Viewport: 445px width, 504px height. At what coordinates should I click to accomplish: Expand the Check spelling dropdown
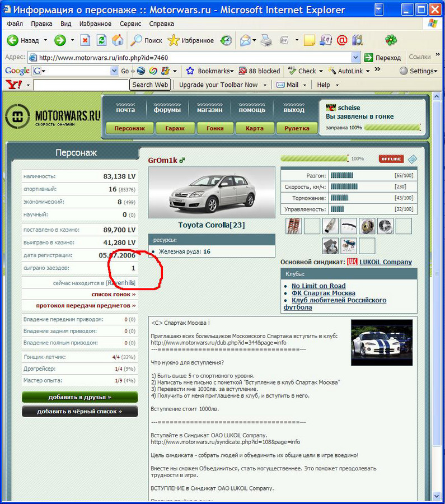tap(321, 71)
